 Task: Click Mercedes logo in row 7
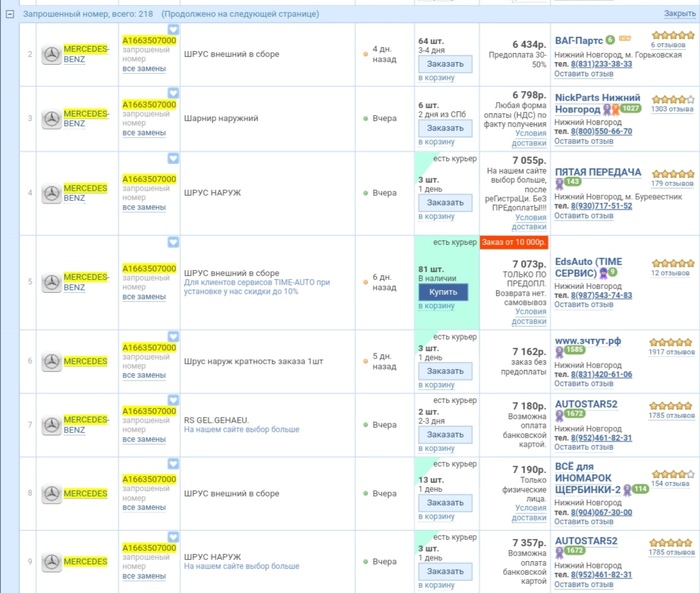pyautogui.click(x=51, y=425)
